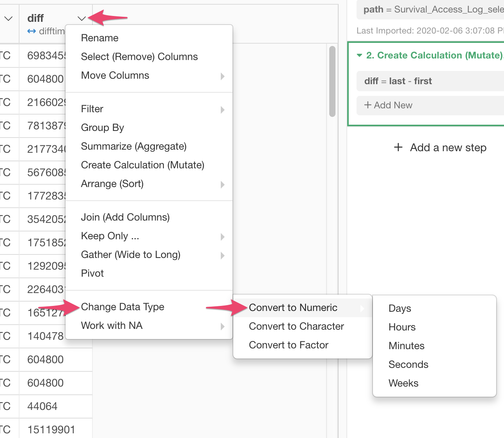504x438 pixels.
Task: Click the plus icon beside Add a new step
Action: (x=398, y=147)
